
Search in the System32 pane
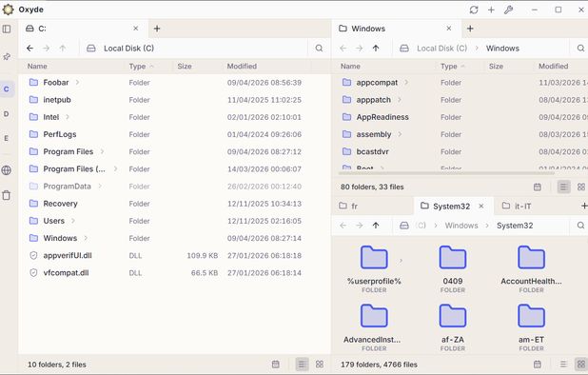pos(580,226)
